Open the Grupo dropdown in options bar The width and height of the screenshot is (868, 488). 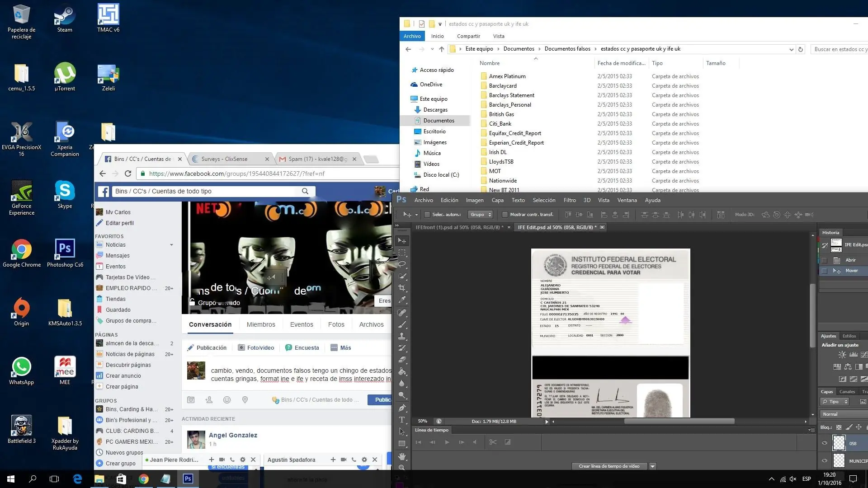coord(480,215)
